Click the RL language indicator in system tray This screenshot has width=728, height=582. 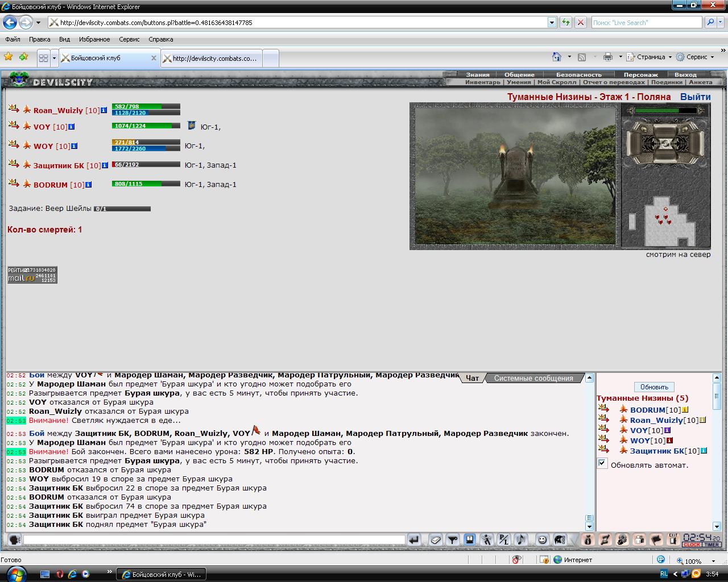[x=664, y=574]
